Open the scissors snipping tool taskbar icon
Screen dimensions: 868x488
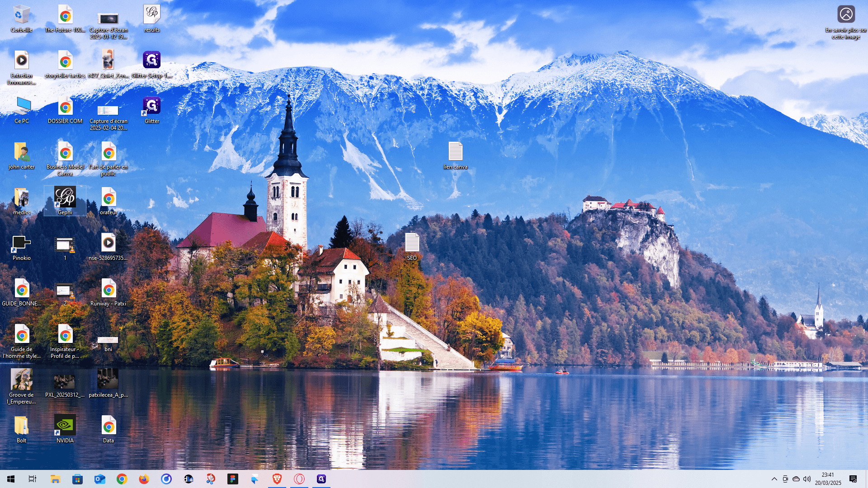coord(211,479)
